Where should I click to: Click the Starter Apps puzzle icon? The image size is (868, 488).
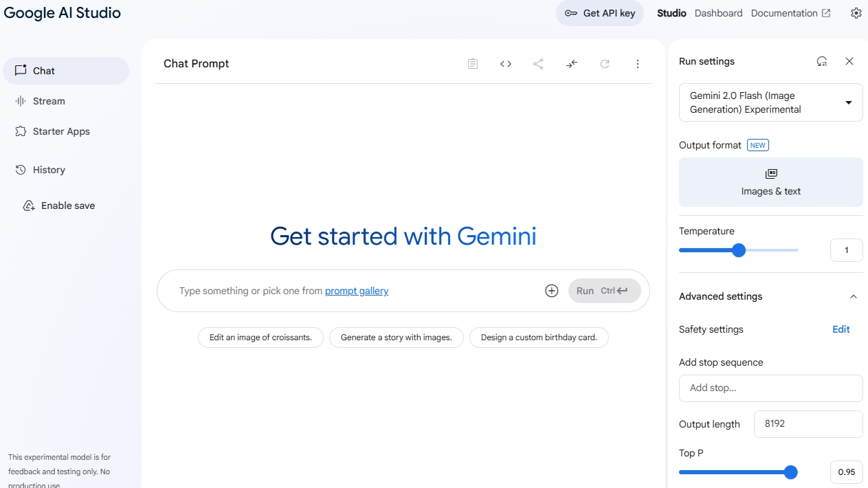pyautogui.click(x=21, y=131)
